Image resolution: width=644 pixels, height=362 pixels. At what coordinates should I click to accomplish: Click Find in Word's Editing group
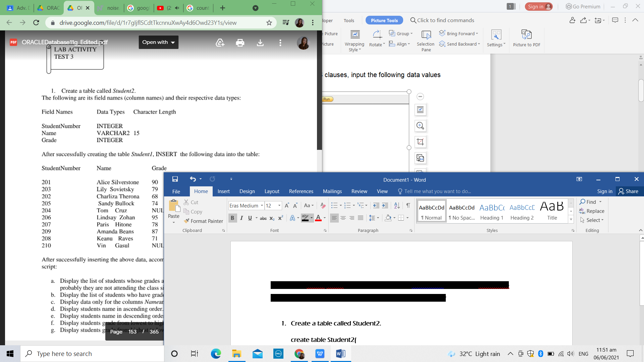click(588, 202)
